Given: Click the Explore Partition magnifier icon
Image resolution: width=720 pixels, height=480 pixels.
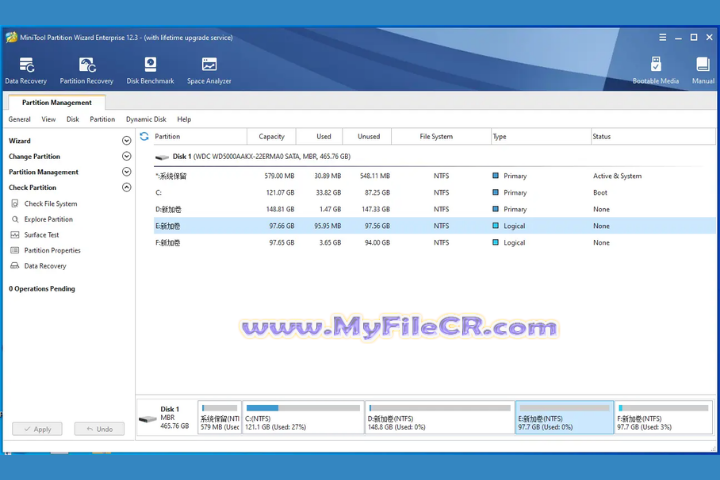Looking at the screenshot, I should point(15,219).
